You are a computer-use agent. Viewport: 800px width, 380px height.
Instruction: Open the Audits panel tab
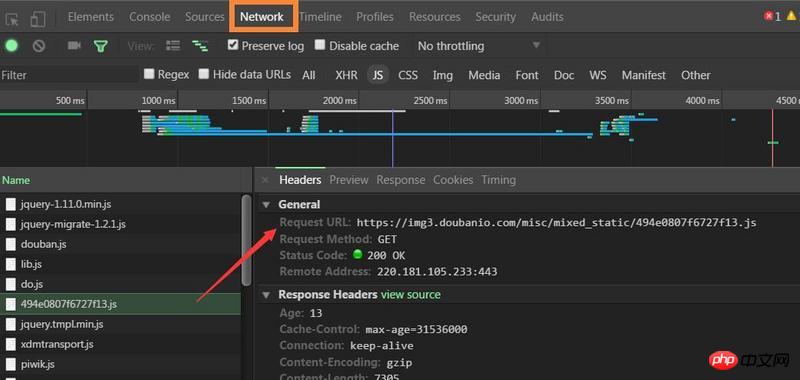point(547,17)
